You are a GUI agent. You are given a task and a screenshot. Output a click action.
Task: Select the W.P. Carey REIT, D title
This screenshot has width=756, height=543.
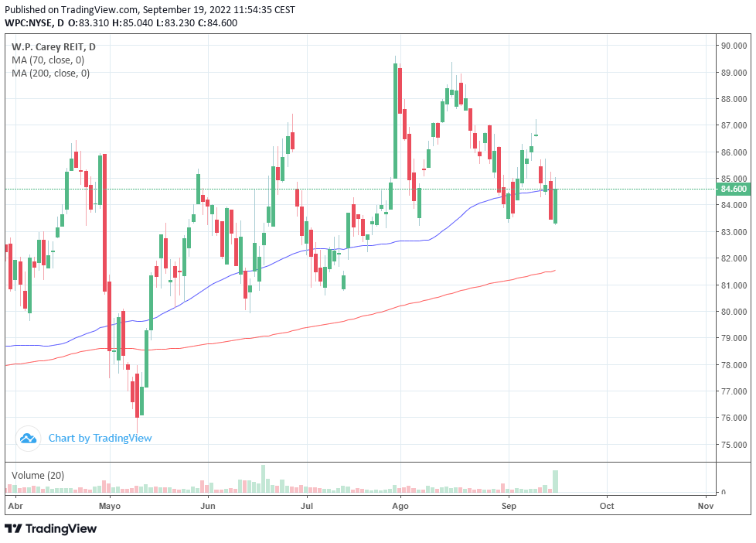(53, 47)
